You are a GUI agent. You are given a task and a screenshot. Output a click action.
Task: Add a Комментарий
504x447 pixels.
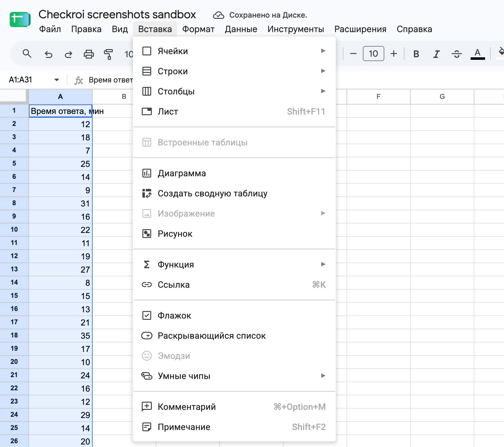(x=234, y=407)
